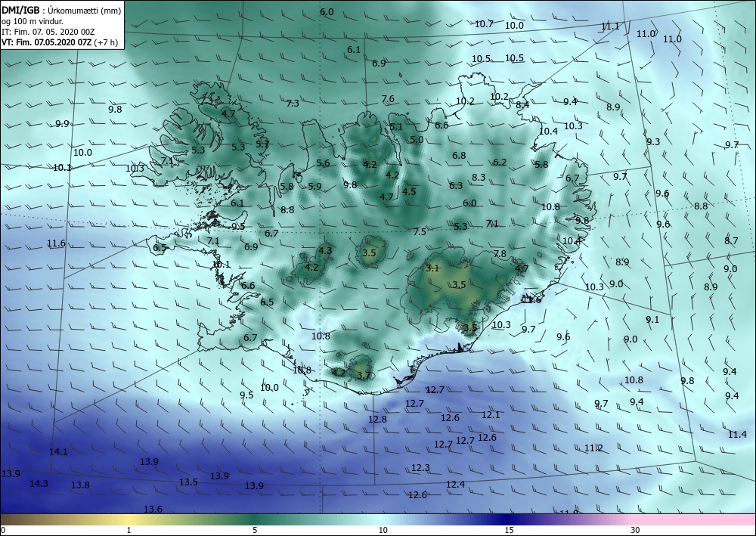Click the value 5.6 on the map

tap(323, 163)
